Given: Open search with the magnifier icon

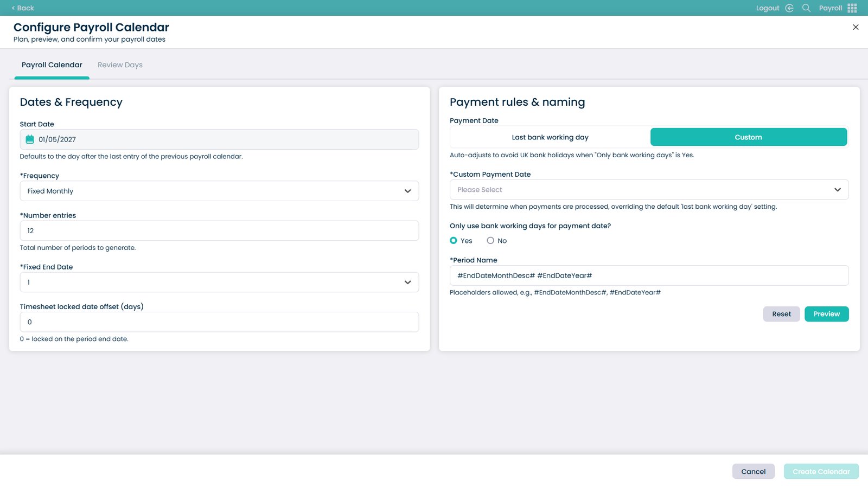Looking at the screenshot, I should click(806, 8).
